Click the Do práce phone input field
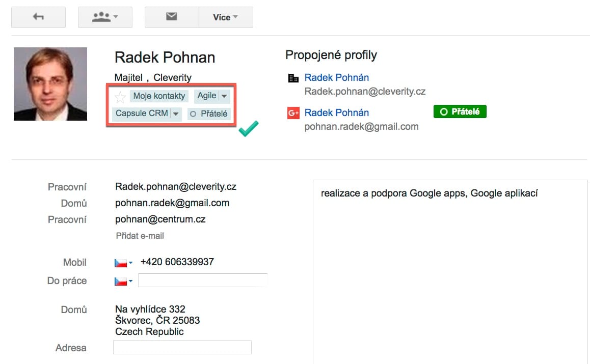The image size is (590, 364). [202, 281]
